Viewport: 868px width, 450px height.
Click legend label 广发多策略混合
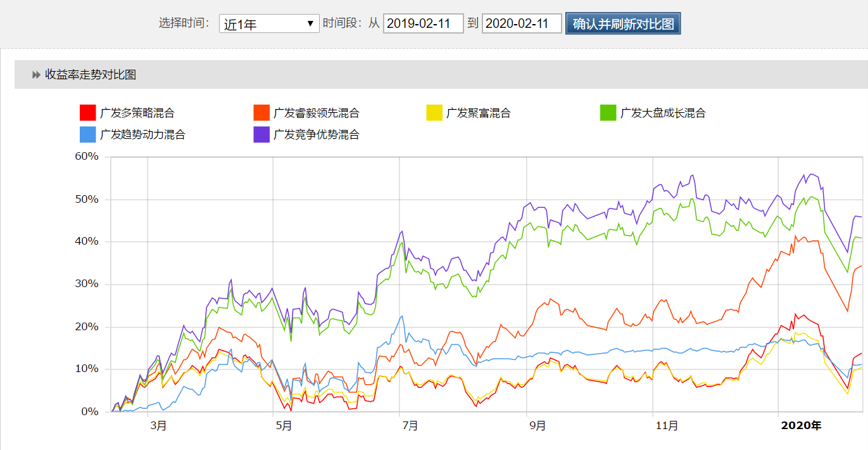pyautogui.click(x=137, y=113)
